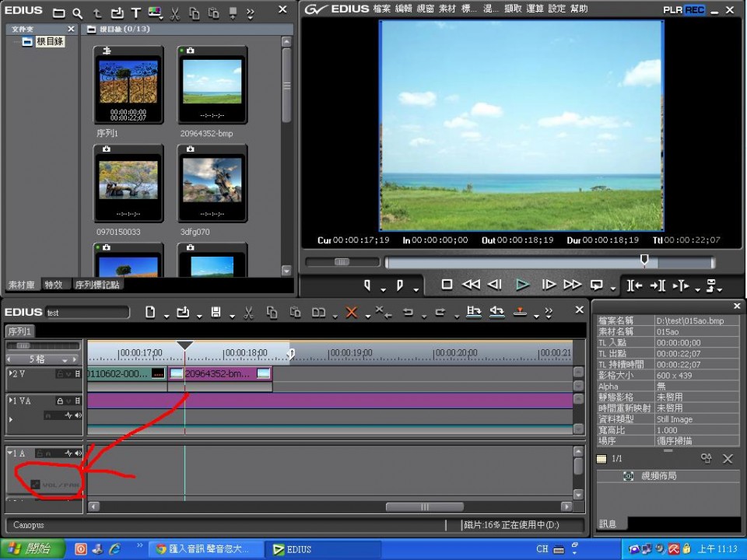This screenshot has width=747, height=560.
Task: Click the Add Title (T) icon
Action: pos(135,13)
